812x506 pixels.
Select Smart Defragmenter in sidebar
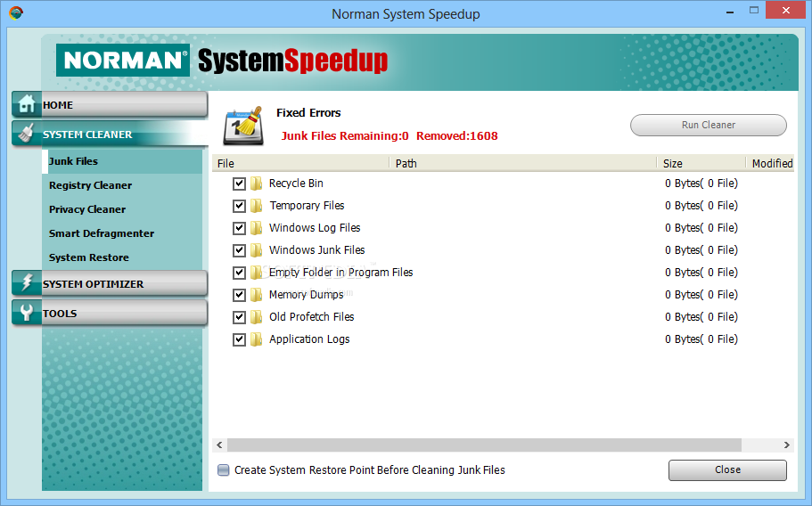click(x=102, y=233)
